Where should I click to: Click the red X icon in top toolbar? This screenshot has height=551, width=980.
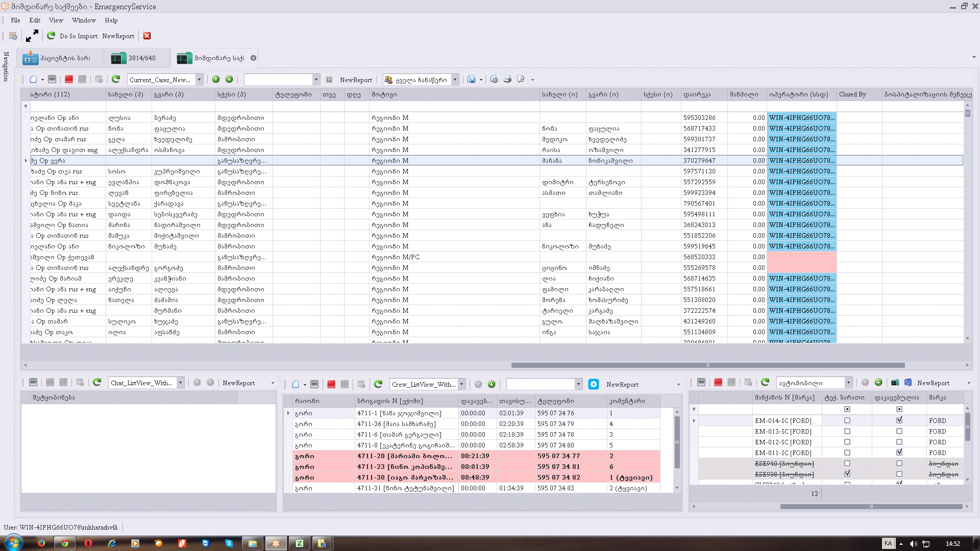pos(147,36)
